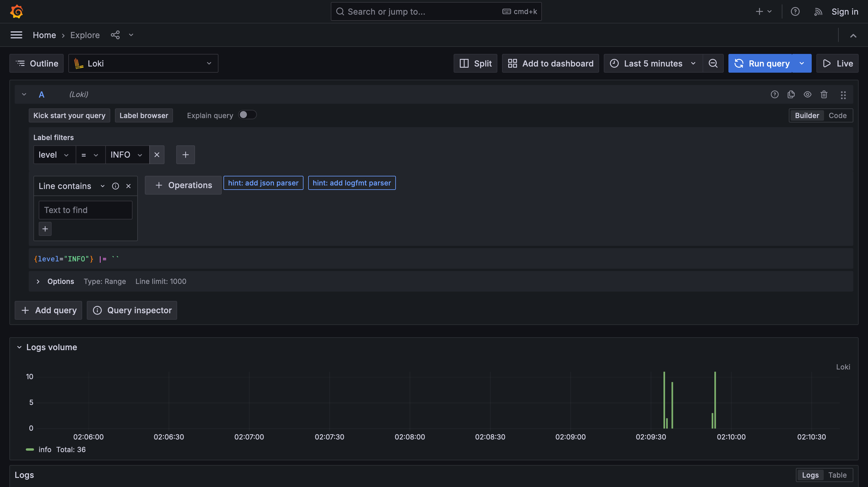868x487 pixels.
Task: Duplicate query A with copy icon
Action: point(791,95)
